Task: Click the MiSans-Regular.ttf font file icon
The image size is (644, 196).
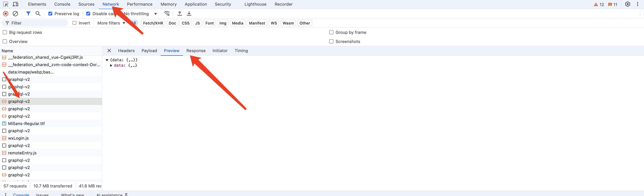Action: [4, 123]
